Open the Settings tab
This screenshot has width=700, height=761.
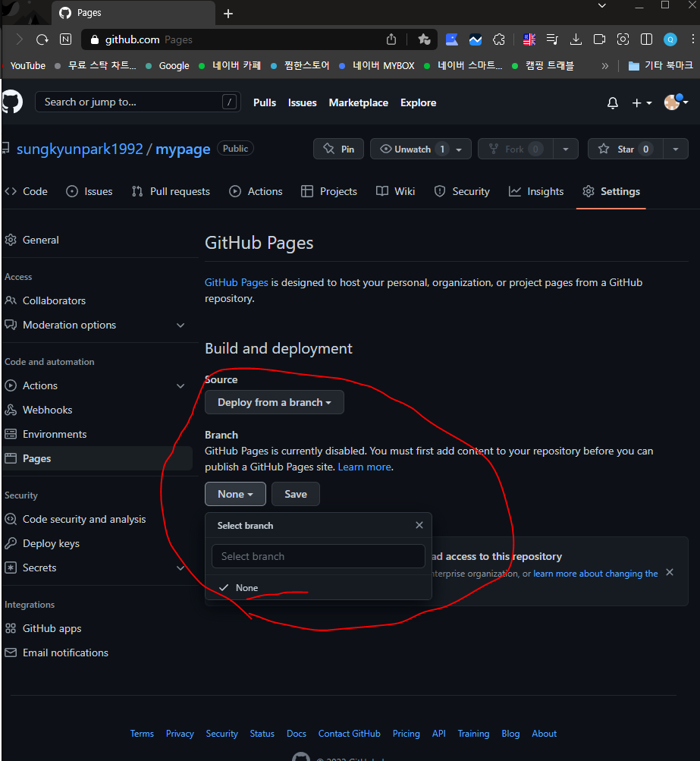click(x=611, y=191)
